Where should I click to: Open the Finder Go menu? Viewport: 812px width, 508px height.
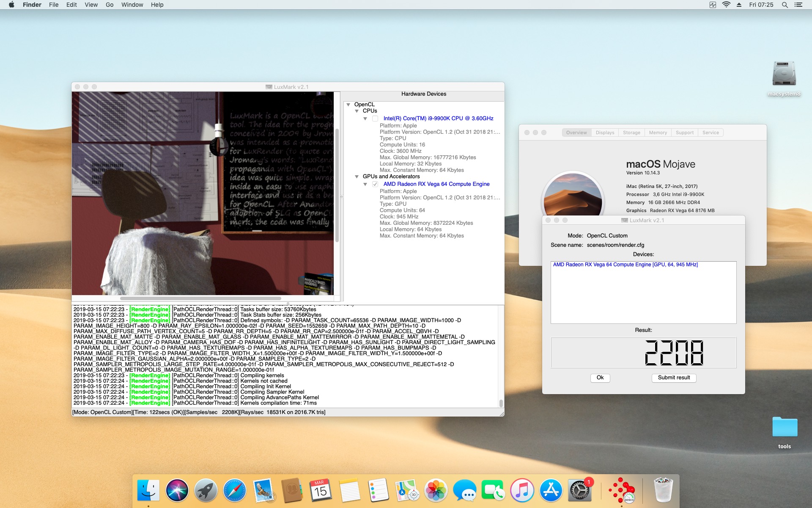[110, 5]
